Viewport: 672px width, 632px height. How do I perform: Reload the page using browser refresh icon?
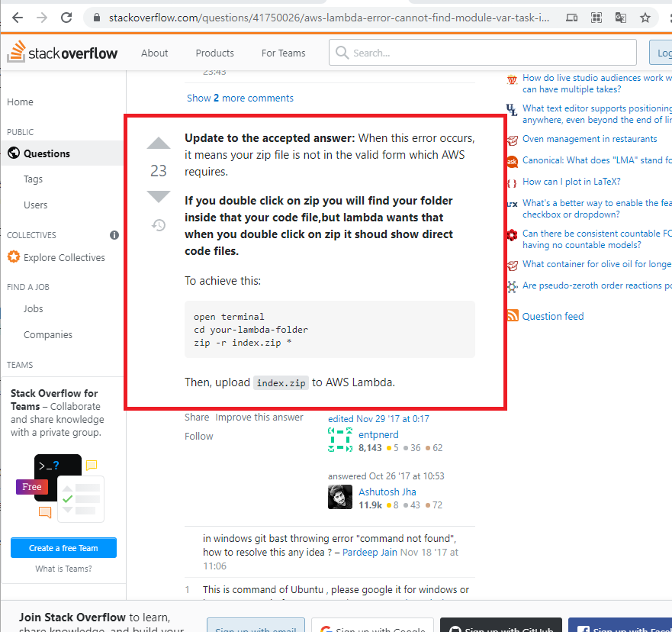(x=67, y=17)
